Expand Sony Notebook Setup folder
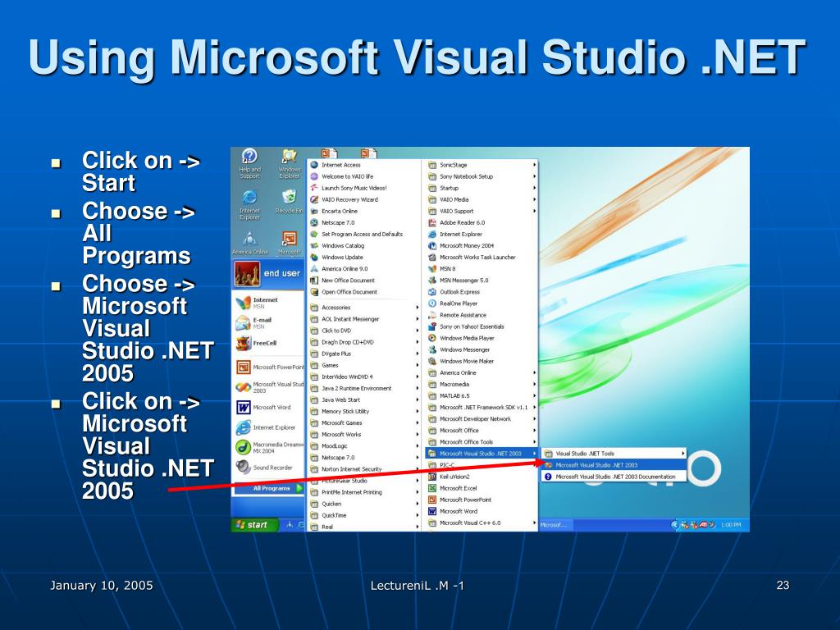Viewport: 840px width, 630px height. tap(482, 176)
